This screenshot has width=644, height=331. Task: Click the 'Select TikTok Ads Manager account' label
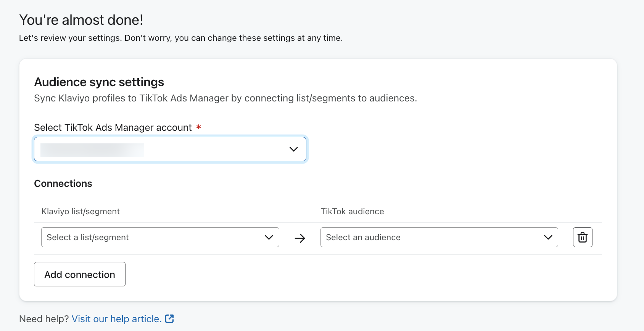pyautogui.click(x=113, y=127)
